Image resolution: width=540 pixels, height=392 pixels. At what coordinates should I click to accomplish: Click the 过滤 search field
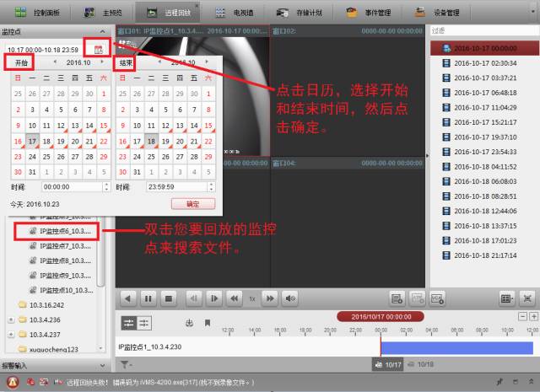click(481, 30)
